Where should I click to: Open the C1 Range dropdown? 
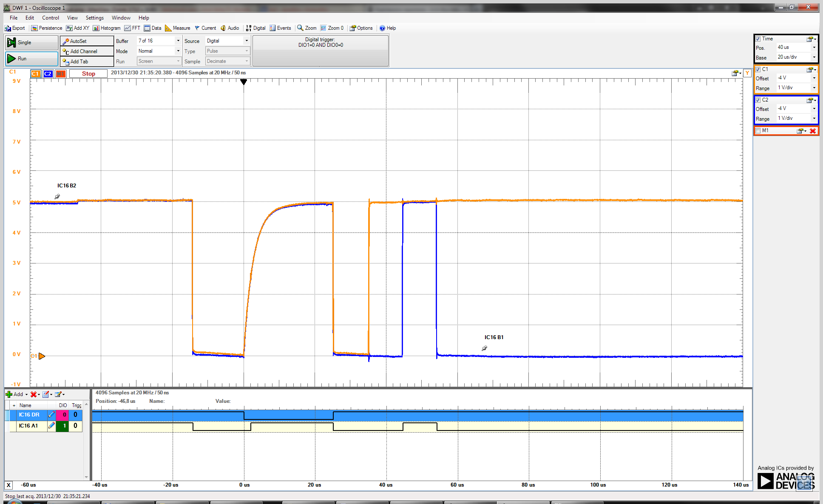(x=796, y=88)
